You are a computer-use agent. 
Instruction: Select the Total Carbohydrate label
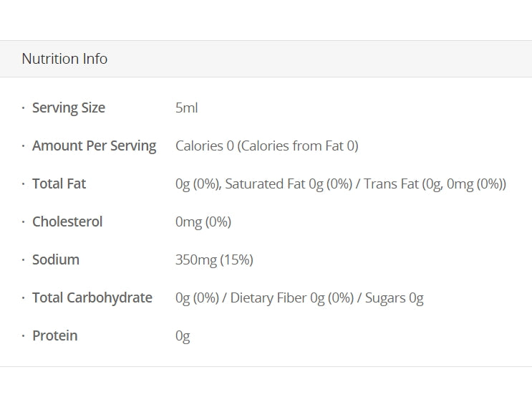click(92, 297)
